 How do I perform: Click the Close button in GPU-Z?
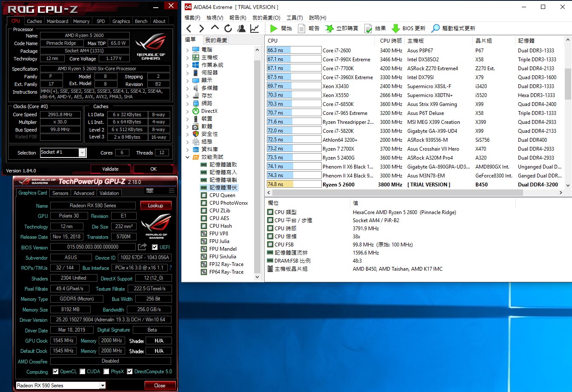[x=160, y=386]
